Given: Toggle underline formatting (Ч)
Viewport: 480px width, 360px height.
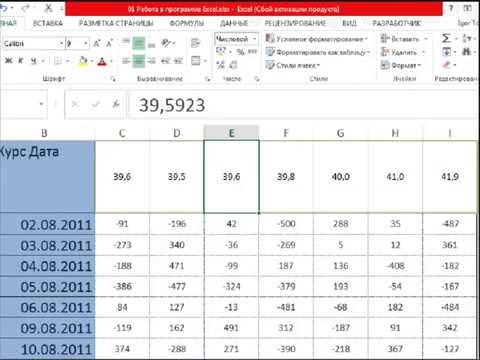Looking at the screenshot, I should pyautogui.click(x=34, y=61).
